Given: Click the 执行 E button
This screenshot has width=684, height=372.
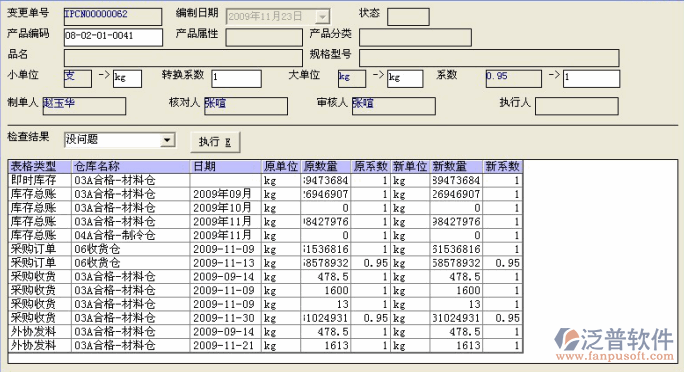Looking at the screenshot, I should click(215, 142).
